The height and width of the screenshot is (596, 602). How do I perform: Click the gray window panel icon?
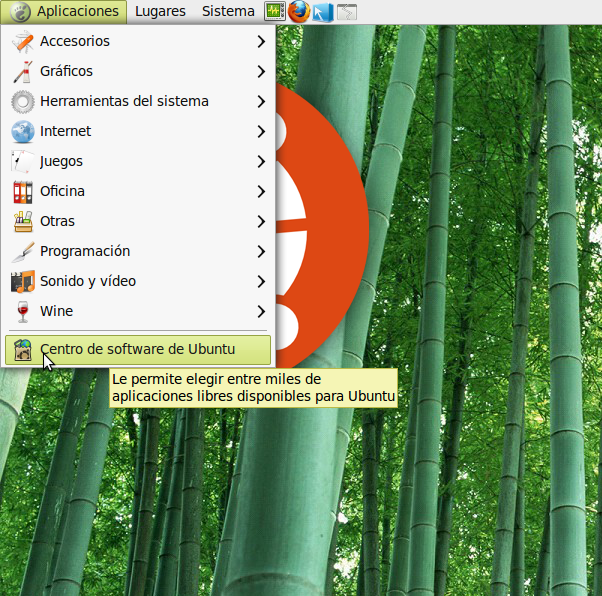tap(347, 12)
